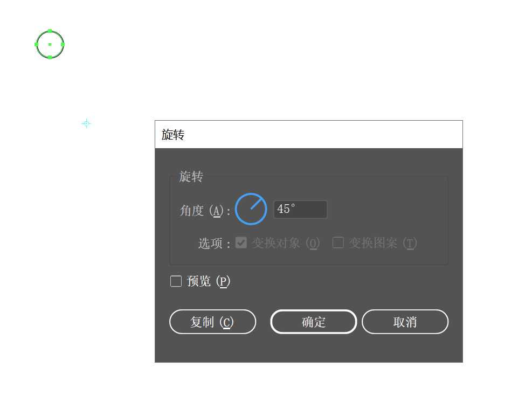532x402 pixels.
Task: Select the left anchor point of the circle
Action: click(37, 44)
